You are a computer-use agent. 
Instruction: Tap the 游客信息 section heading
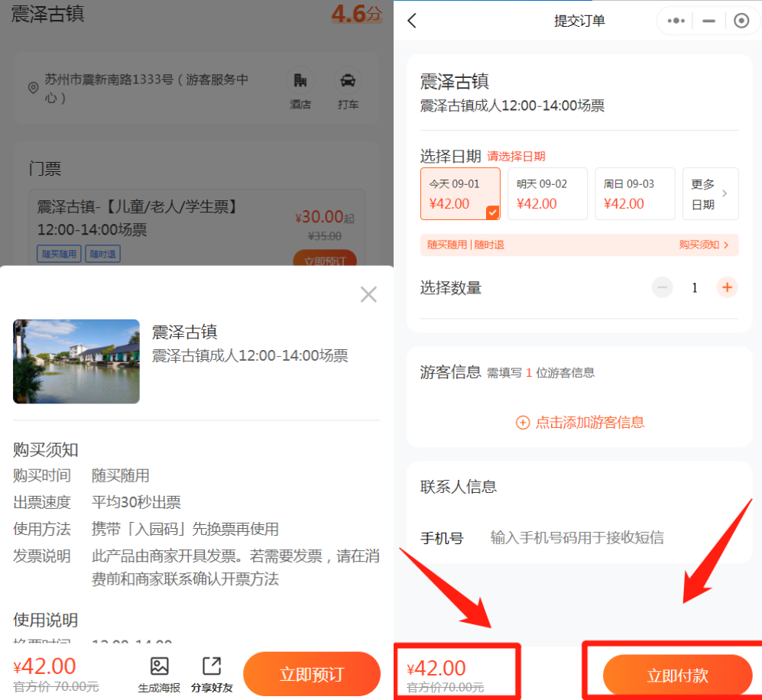click(x=450, y=372)
